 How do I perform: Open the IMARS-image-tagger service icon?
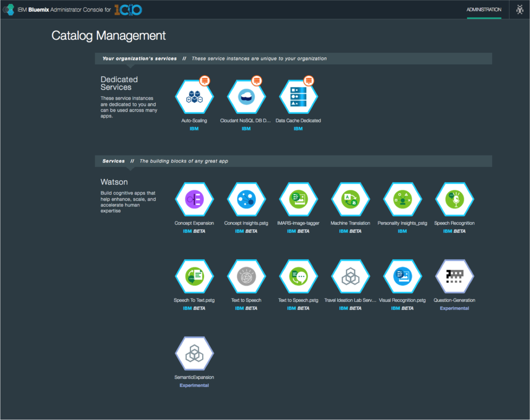(298, 199)
